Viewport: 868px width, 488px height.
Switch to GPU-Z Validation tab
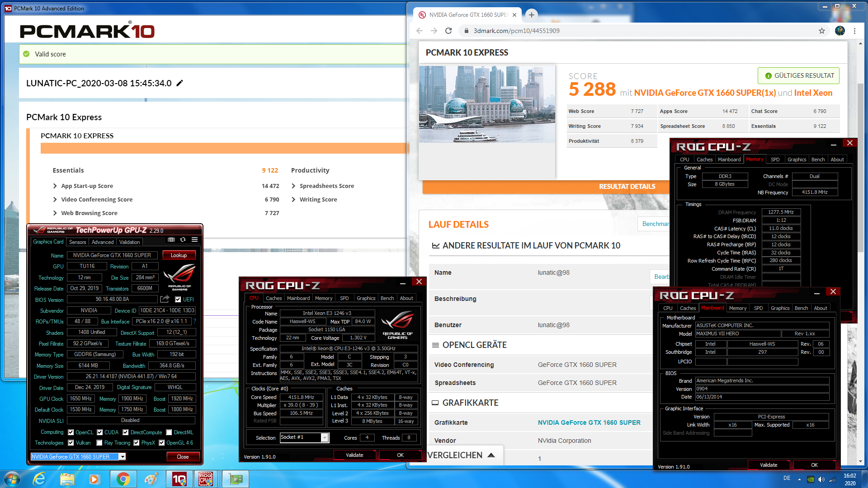point(130,242)
